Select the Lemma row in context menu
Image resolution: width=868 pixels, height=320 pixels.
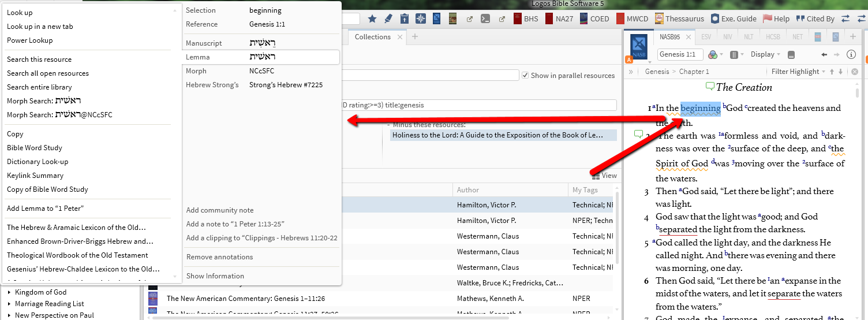pyautogui.click(x=261, y=57)
